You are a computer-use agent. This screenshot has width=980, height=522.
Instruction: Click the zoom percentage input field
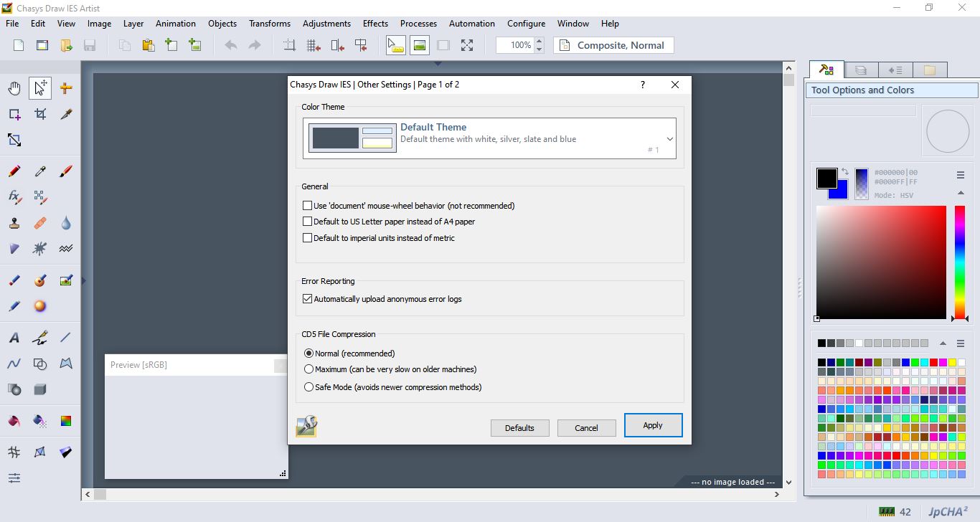(x=515, y=45)
